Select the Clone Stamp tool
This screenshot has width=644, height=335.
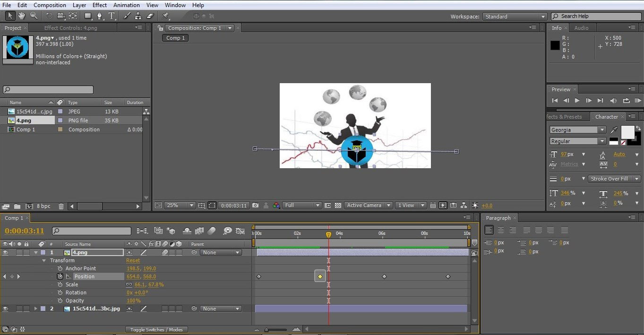[x=138, y=15]
